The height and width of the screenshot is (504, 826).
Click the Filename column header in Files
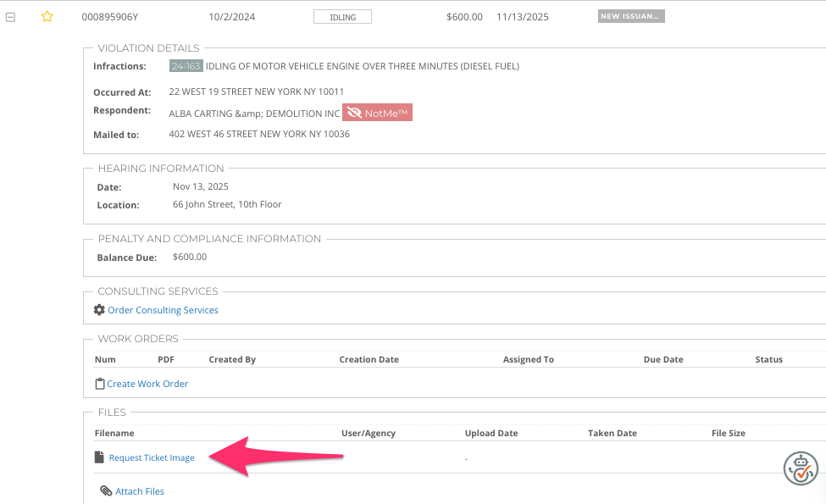(114, 433)
